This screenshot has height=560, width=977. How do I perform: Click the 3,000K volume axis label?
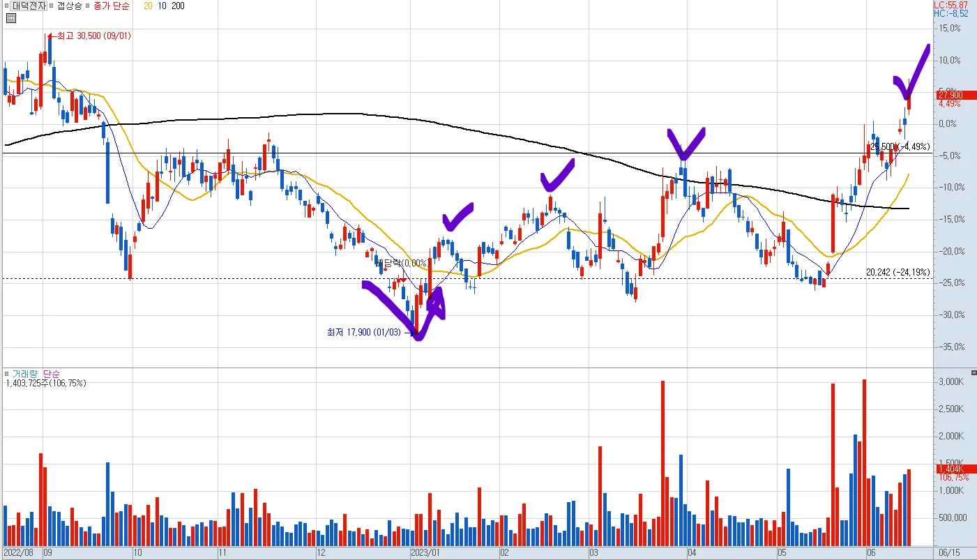pyautogui.click(x=951, y=382)
